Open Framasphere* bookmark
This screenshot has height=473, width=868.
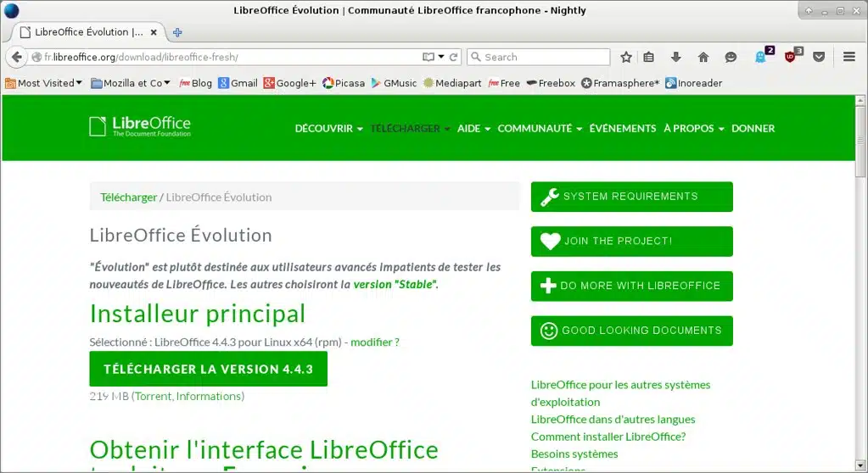point(620,83)
